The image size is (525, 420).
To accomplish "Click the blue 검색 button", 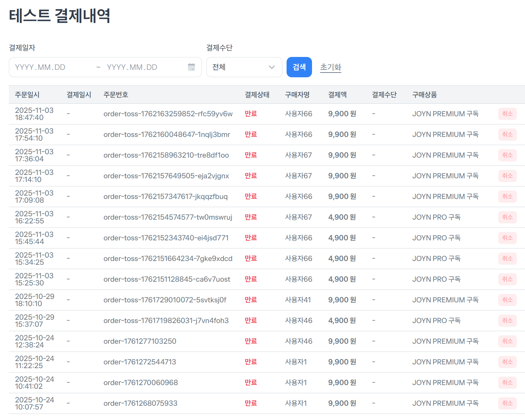I will pos(299,67).
